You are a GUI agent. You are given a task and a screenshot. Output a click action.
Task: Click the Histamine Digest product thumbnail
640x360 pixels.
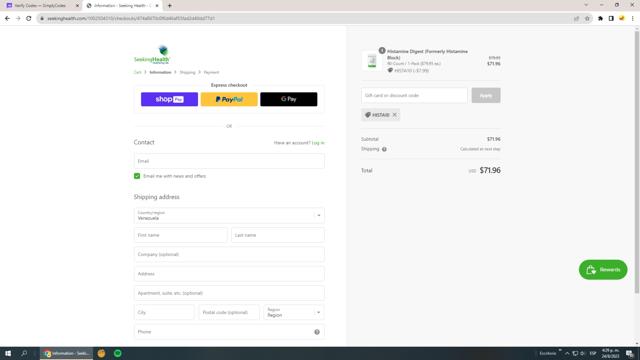coord(372,61)
